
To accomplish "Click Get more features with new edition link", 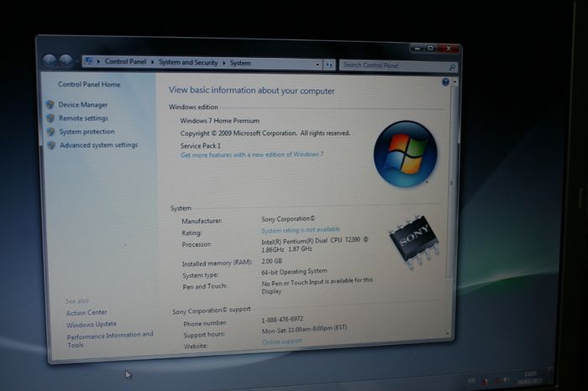I will (x=252, y=154).
